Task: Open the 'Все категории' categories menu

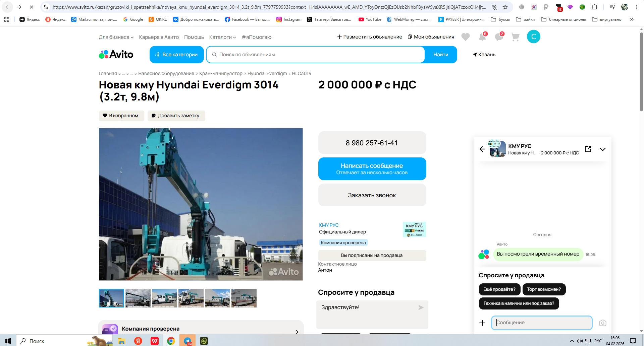Action: click(177, 55)
